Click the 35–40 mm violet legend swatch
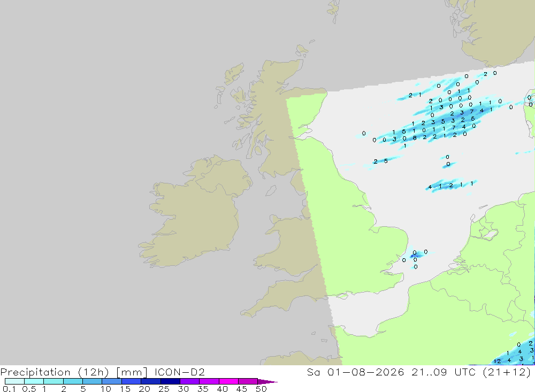Viewport: 535px width, 392px height. (209, 381)
